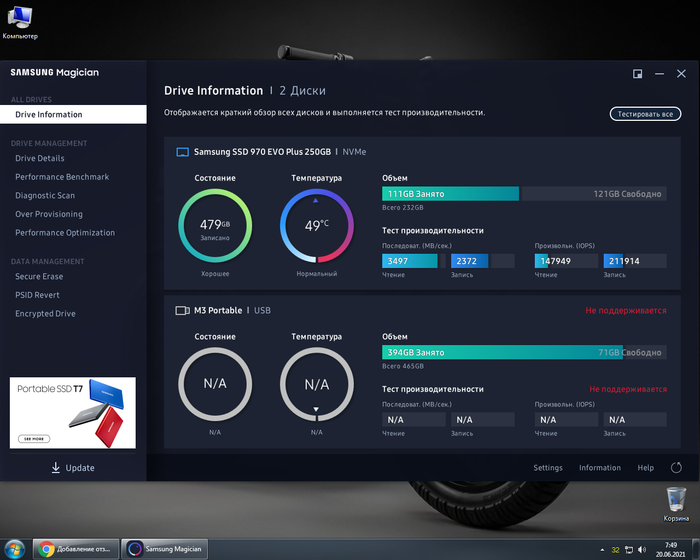Open the Windows Start button
Viewport: 700px width, 560px height.
[14, 549]
